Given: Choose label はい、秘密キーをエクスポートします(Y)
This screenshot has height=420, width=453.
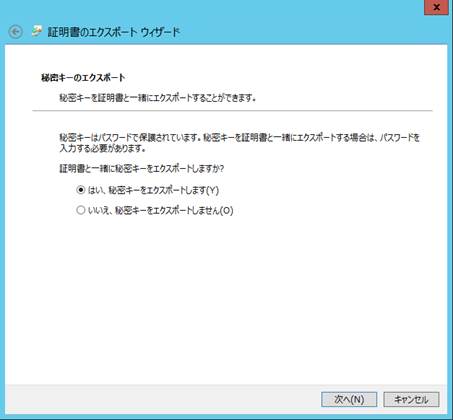Looking at the screenshot, I should pos(153,190).
